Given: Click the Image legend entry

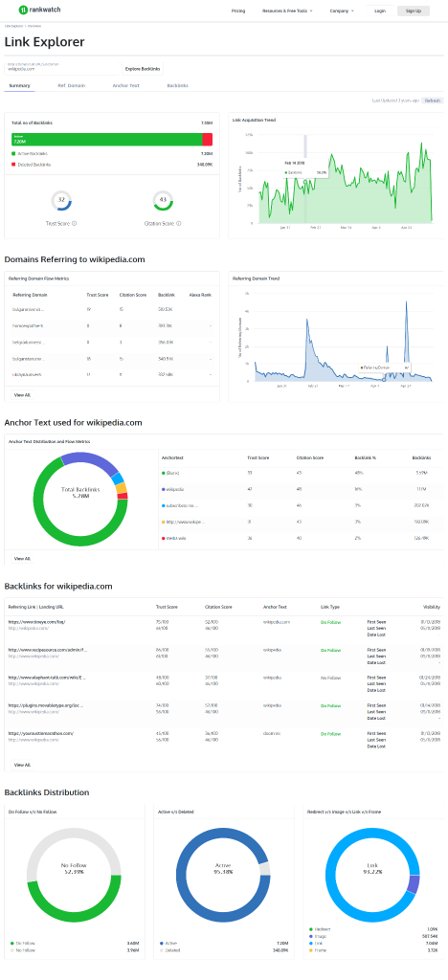Looking at the screenshot, I should (x=319, y=936).
